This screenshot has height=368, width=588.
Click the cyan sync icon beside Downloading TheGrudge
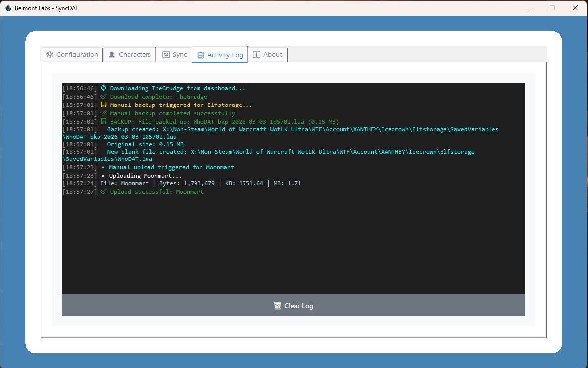tap(103, 88)
